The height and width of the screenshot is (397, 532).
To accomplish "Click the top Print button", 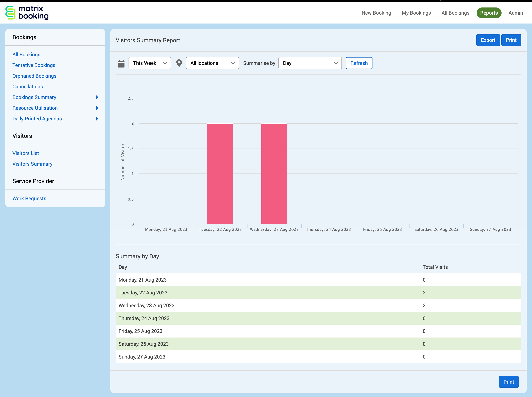I will pyautogui.click(x=511, y=40).
